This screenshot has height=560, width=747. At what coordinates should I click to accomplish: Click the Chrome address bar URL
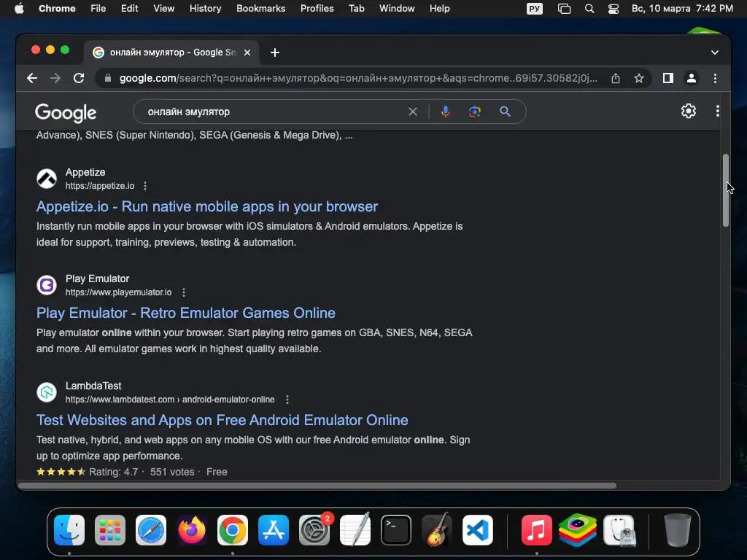click(358, 78)
